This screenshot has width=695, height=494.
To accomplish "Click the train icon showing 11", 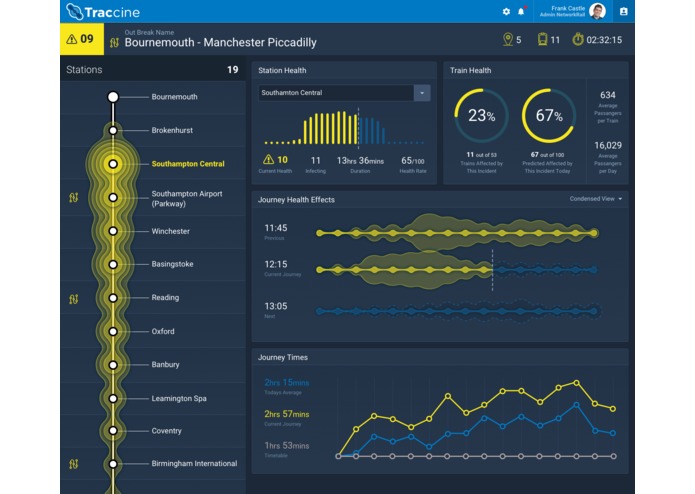I will coord(542,39).
